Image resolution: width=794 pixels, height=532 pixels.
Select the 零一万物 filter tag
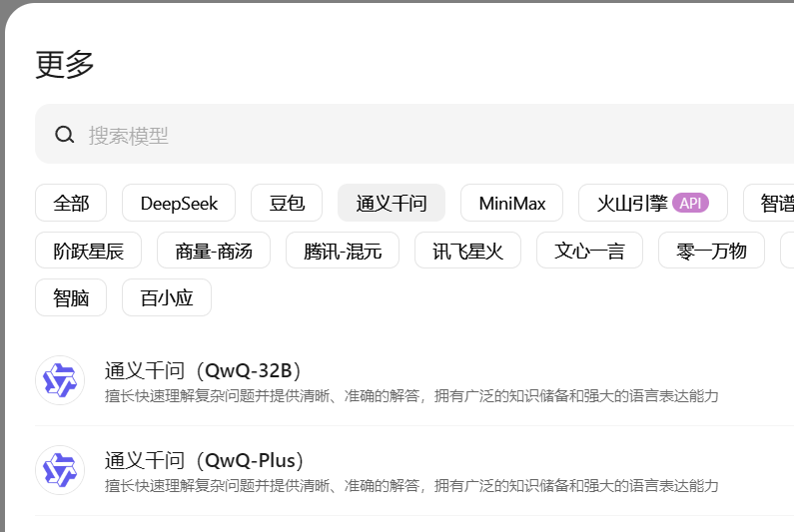pos(711,251)
